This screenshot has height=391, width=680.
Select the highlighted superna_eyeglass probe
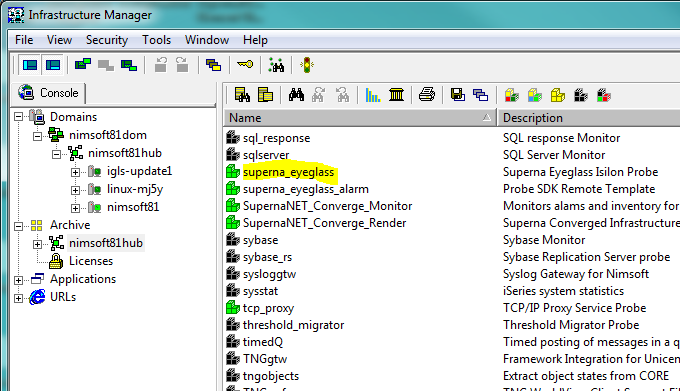(289, 172)
